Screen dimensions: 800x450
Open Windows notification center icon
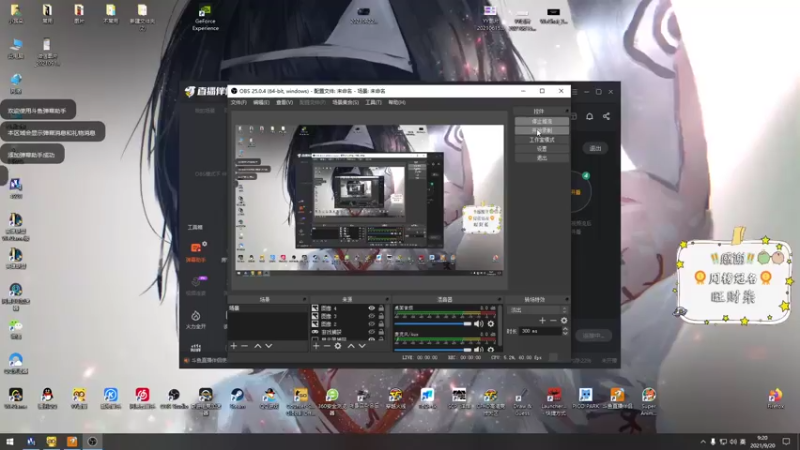coord(786,442)
